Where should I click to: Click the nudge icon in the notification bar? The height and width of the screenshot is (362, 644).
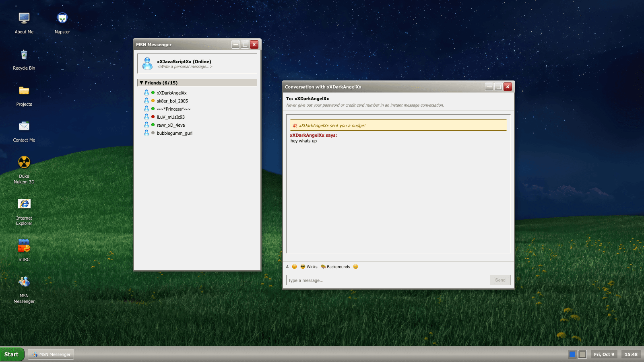coord(295,125)
